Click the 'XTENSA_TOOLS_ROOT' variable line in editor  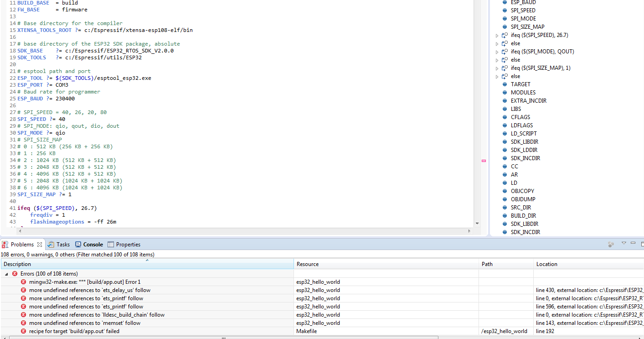tap(105, 30)
